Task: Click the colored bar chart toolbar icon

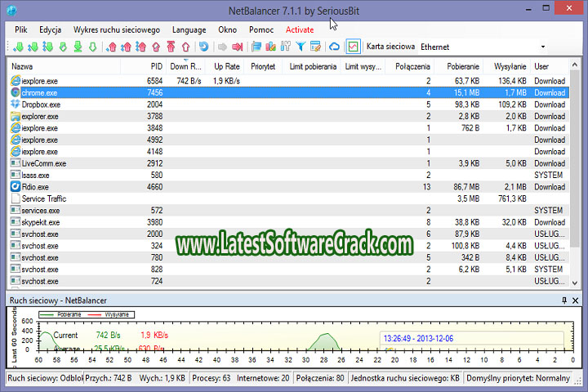Action: (x=271, y=47)
